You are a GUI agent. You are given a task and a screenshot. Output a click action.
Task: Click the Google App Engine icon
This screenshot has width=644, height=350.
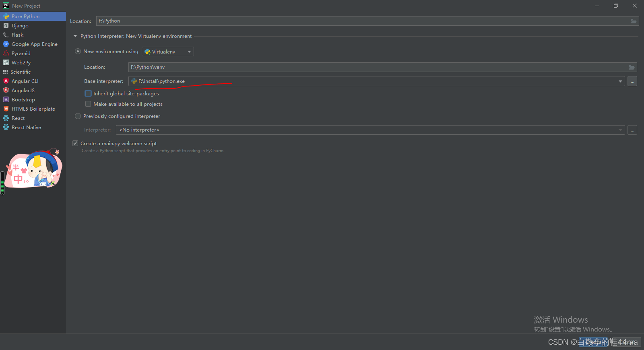[x=6, y=44]
